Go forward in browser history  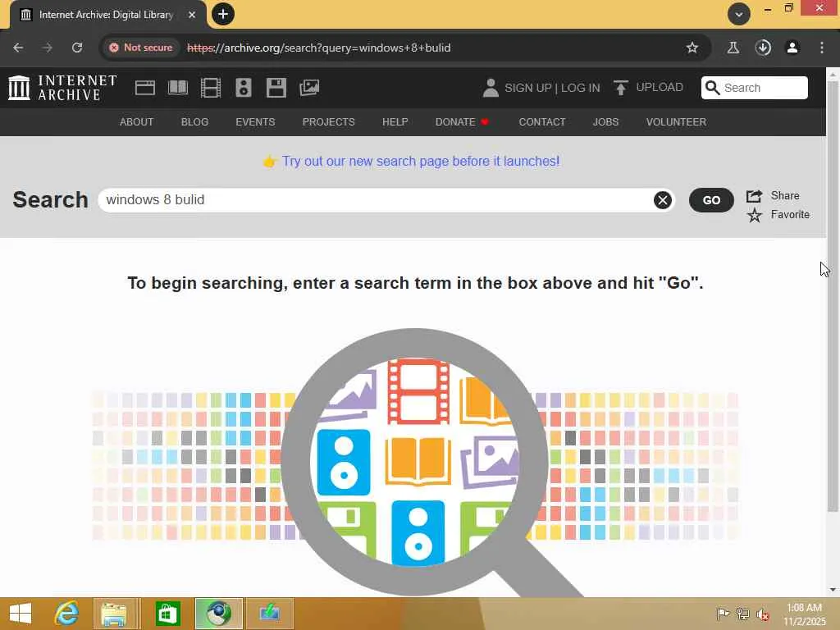click(48, 48)
